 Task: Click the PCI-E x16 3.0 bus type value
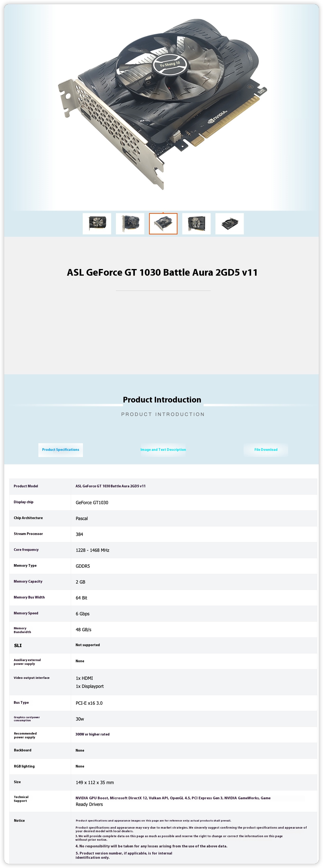coord(89,703)
